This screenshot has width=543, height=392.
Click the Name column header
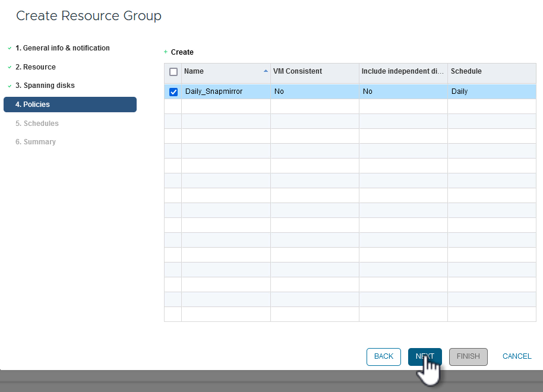[194, 71]
